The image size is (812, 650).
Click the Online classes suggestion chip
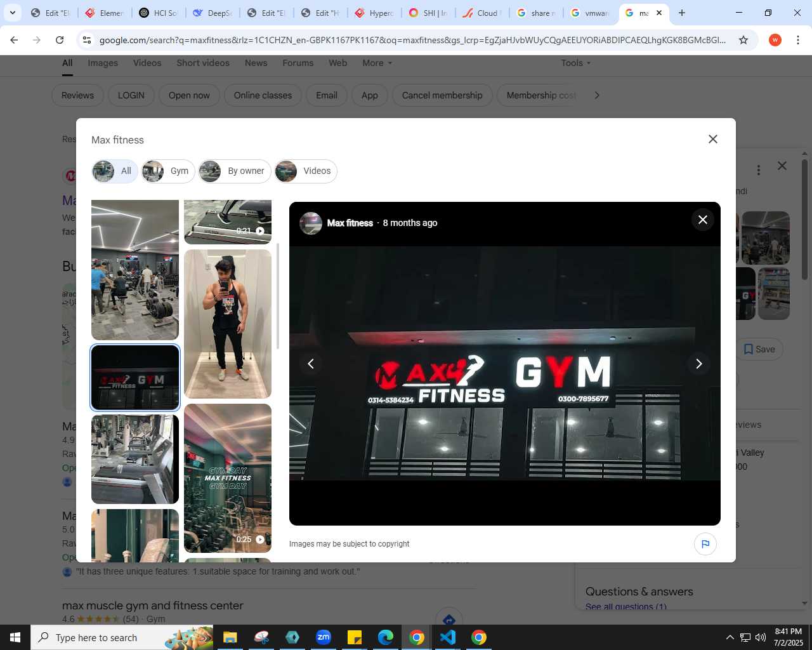263,95
